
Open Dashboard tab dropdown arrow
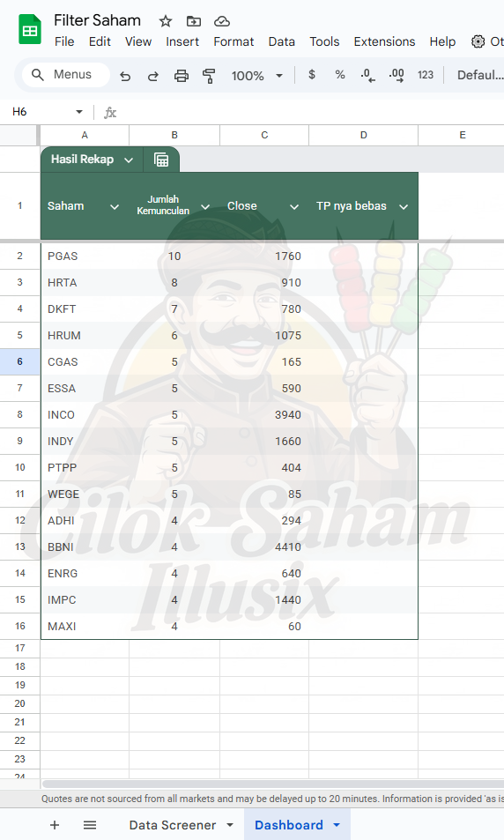tap(337, 825)
